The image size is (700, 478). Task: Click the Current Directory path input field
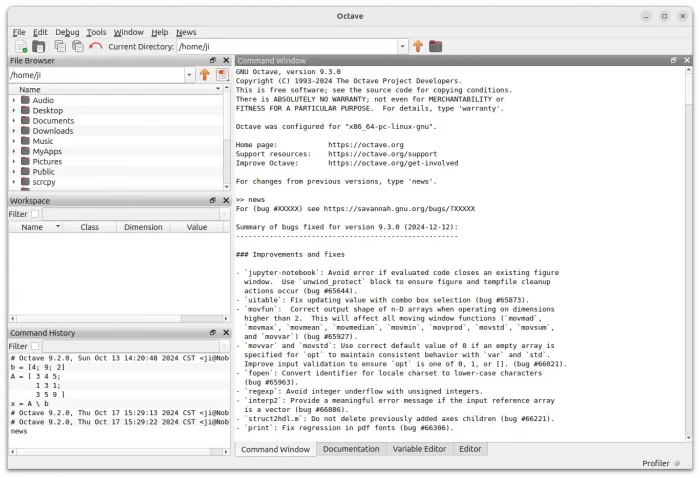(x=288, y=46)
